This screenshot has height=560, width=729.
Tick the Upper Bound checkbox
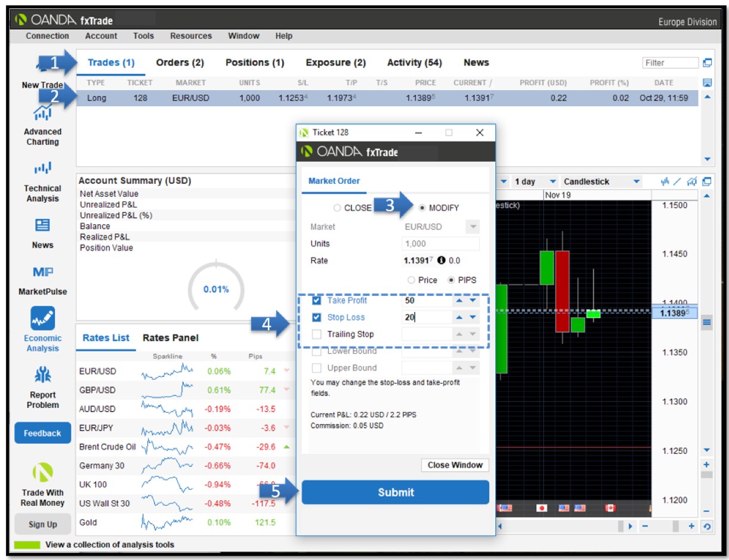(x=317, y=368)
